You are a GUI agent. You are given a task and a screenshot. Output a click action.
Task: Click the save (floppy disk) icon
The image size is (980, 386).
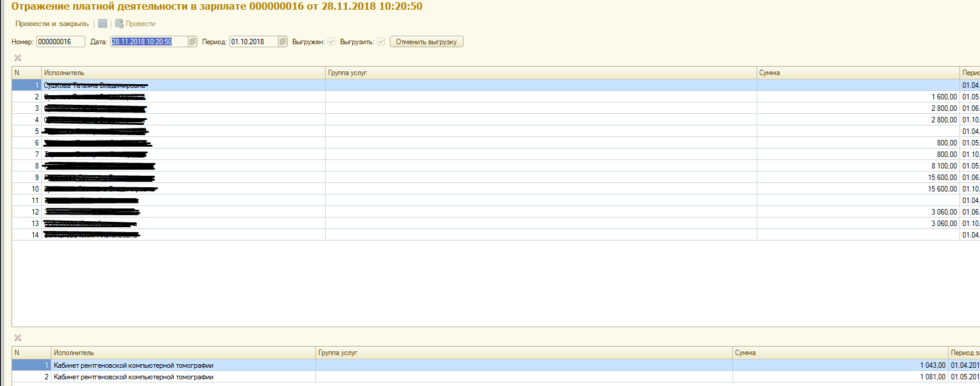(x=103, y=24)
